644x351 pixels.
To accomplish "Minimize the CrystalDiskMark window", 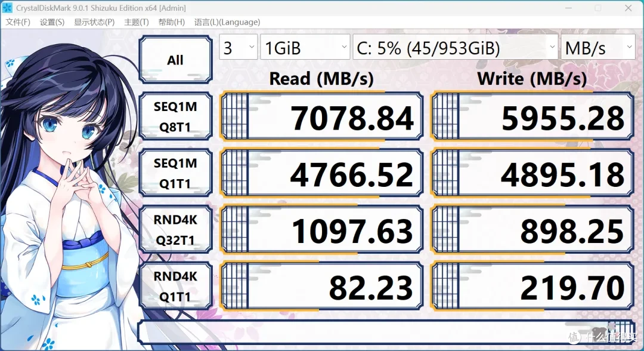I will click(568, 8).
